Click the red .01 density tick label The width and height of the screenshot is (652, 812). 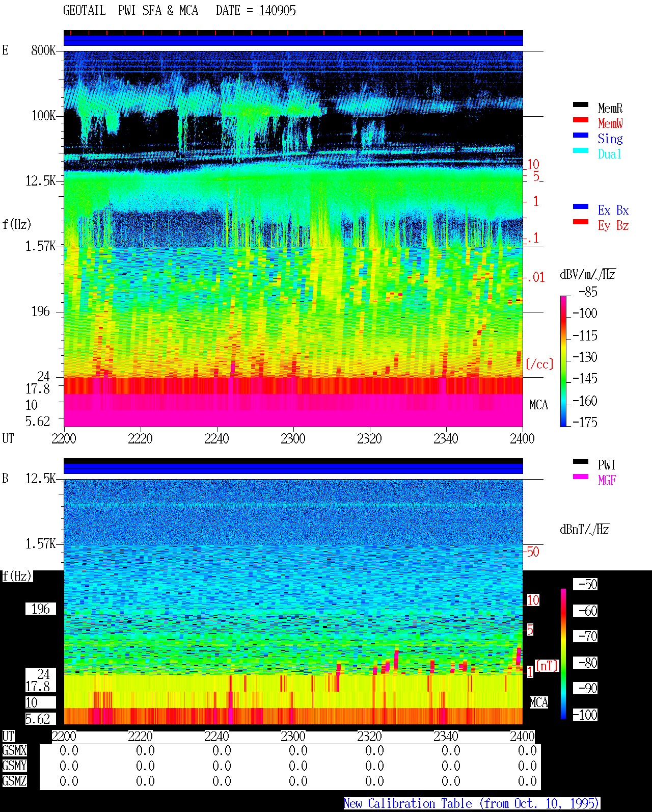click(x=535, y=277)
